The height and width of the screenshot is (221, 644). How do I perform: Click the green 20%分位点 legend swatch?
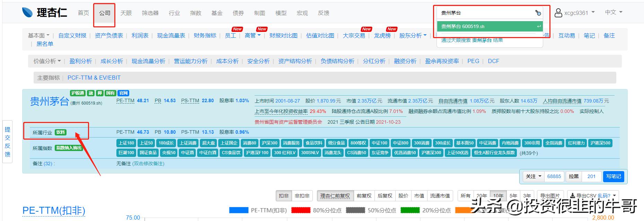(x=410, y=210)
